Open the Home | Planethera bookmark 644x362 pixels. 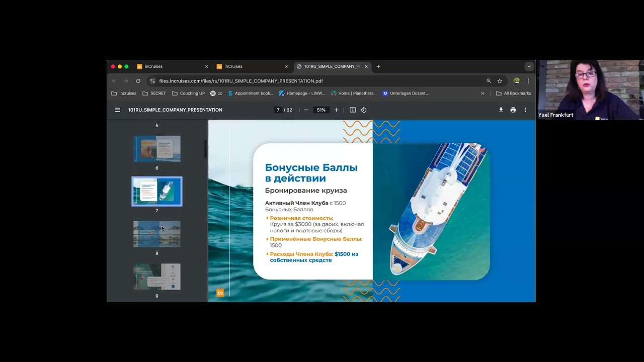coord(354,94)
